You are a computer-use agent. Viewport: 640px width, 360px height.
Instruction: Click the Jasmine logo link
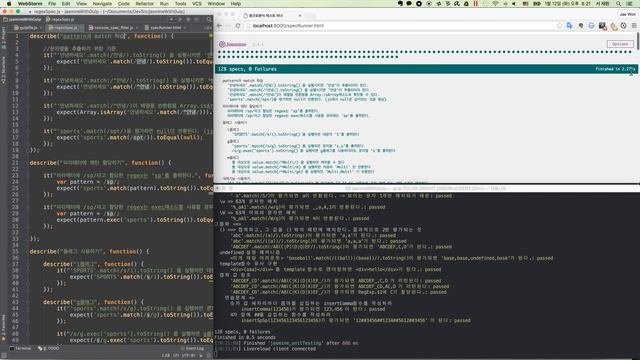(x=233, y=44)
